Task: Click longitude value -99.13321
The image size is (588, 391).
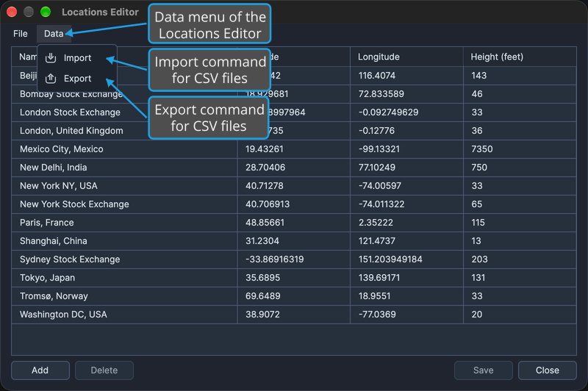Action: pos(379,149)
